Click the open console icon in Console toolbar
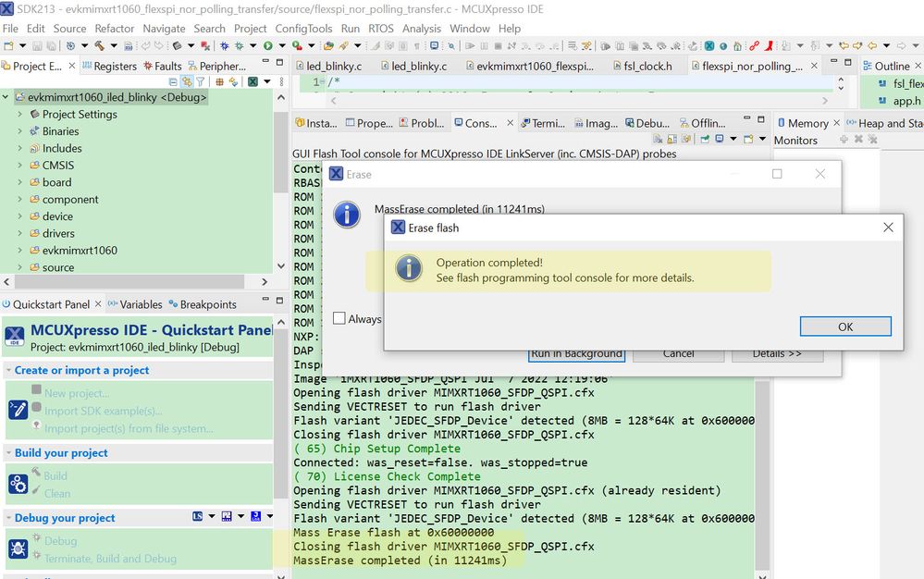The image size is (924, 579). [748, 139]
